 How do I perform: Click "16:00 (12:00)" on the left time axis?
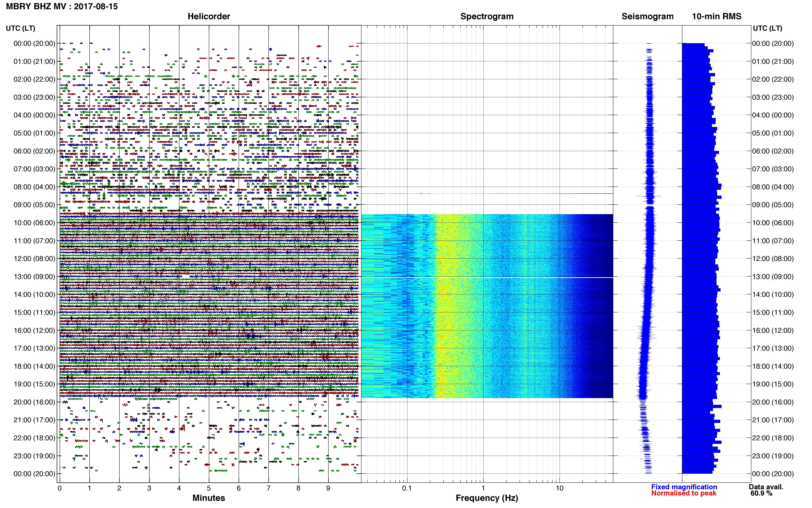click(x=34, y=330)
